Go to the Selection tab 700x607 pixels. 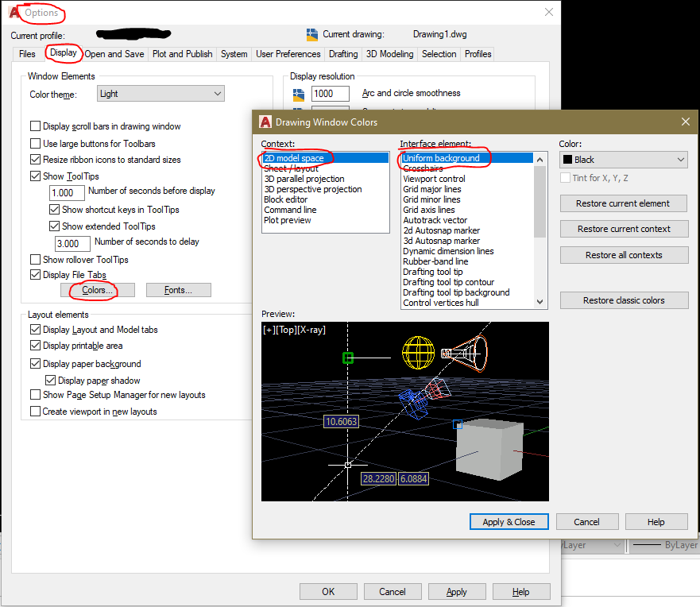(439, 54)
